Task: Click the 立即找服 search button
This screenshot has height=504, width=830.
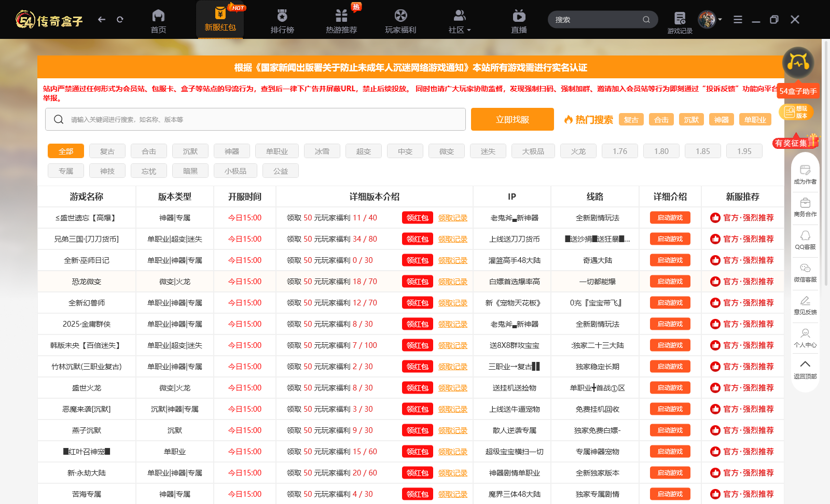Action: click(513, 119)
